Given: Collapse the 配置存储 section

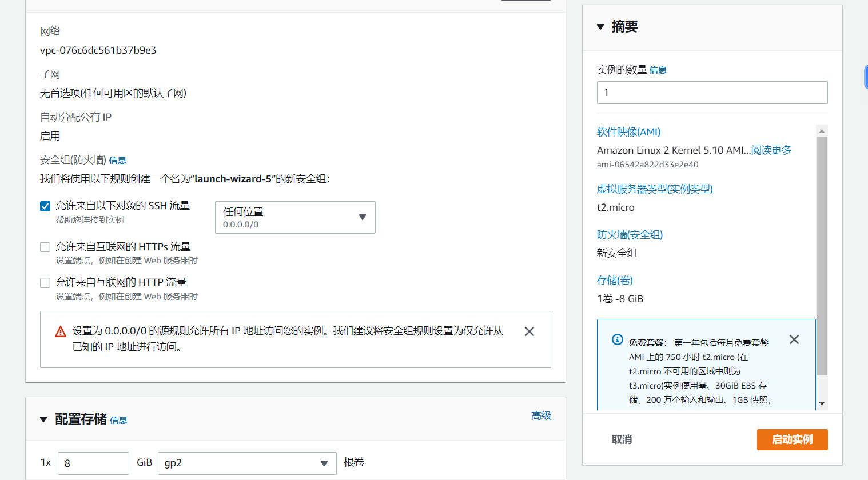Looking at the screenshot, I should (x=43, y=419).
